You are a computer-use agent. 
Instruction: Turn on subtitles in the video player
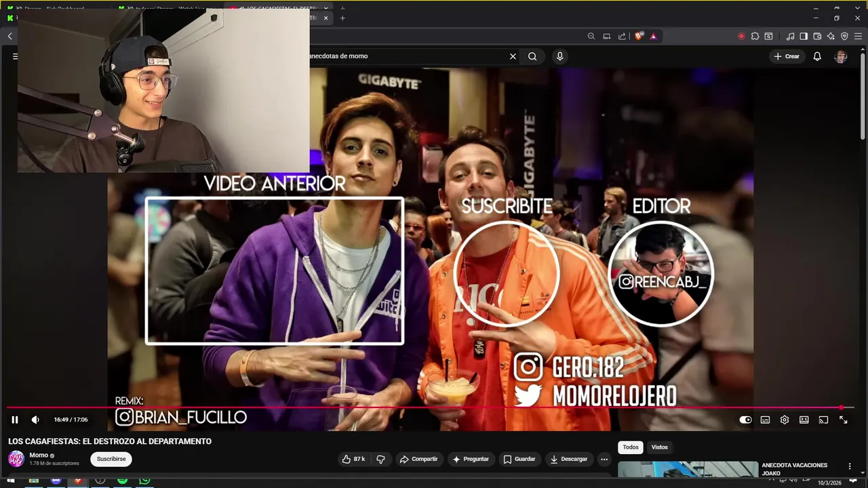[765, 420]
